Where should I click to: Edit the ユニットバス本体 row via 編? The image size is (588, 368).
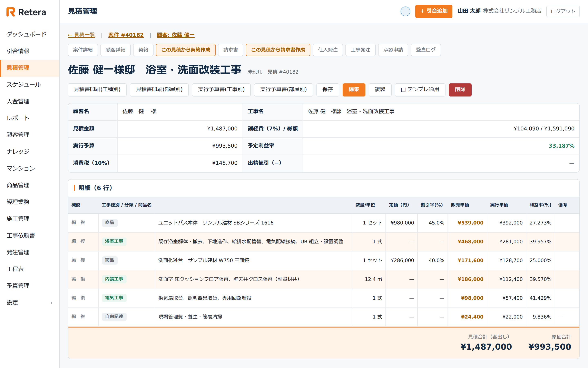[74, 223]
